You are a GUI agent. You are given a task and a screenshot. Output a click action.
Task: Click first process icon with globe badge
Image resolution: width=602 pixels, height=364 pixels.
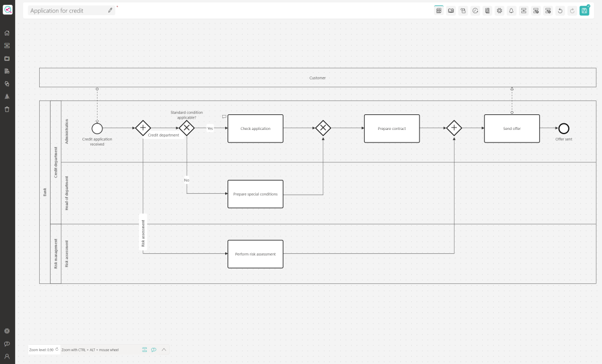click(536, 11)
